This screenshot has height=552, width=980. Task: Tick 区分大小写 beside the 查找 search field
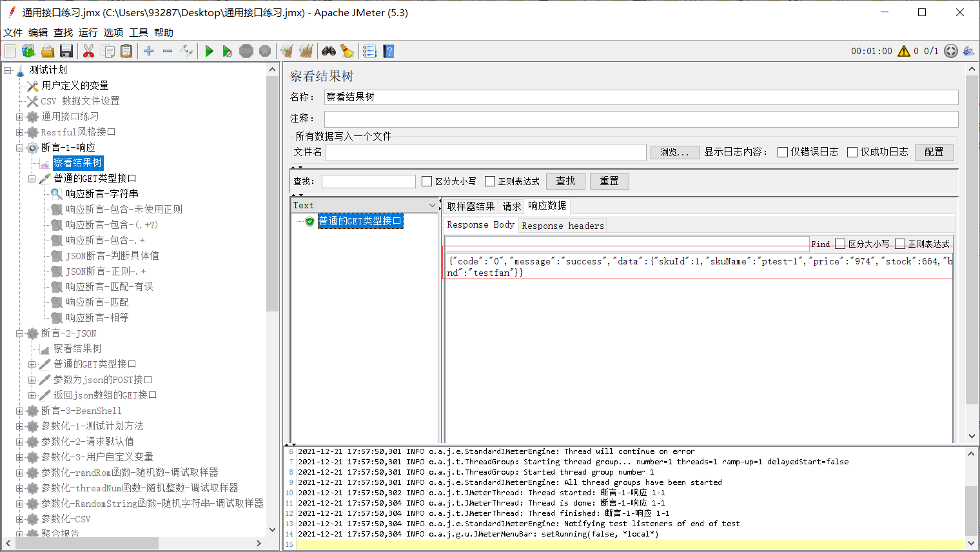pyautogui.click(x=427, y=182)
